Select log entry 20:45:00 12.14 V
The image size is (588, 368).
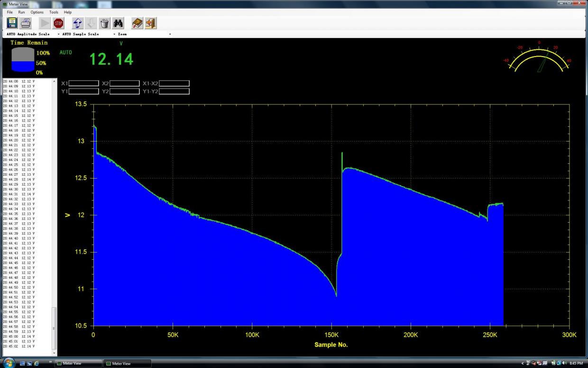[19, 336]
